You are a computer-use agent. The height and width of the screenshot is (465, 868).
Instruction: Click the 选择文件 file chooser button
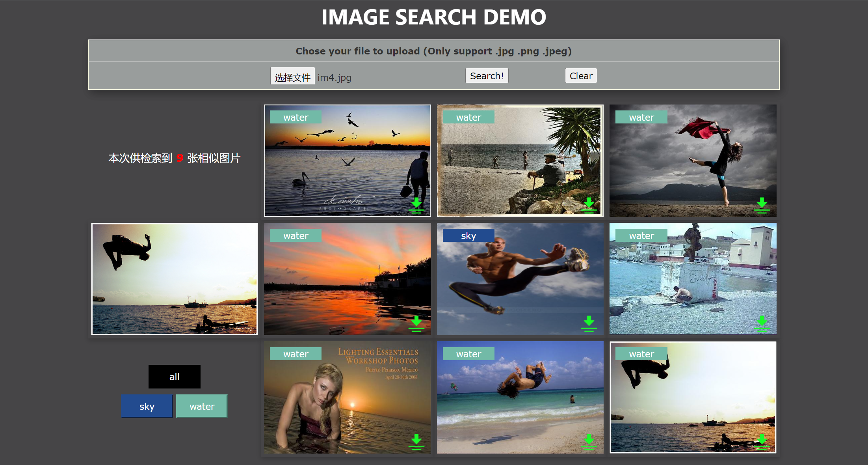[292, 76]
